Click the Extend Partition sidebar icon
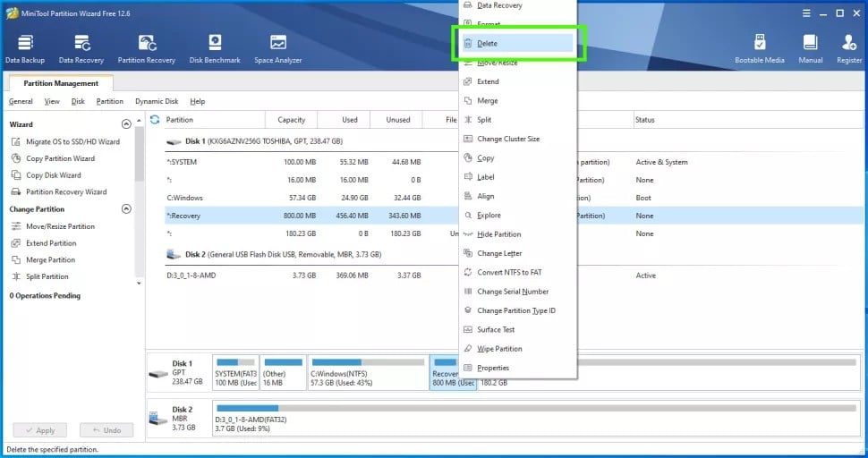Screen dimensions: 868x458 tap(16, 242)
